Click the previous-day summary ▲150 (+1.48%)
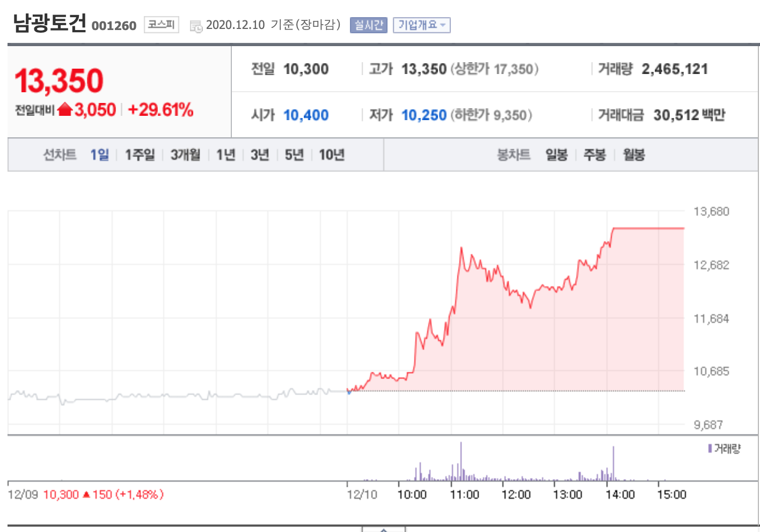The image size is (760, 532). tap(123, 494)
